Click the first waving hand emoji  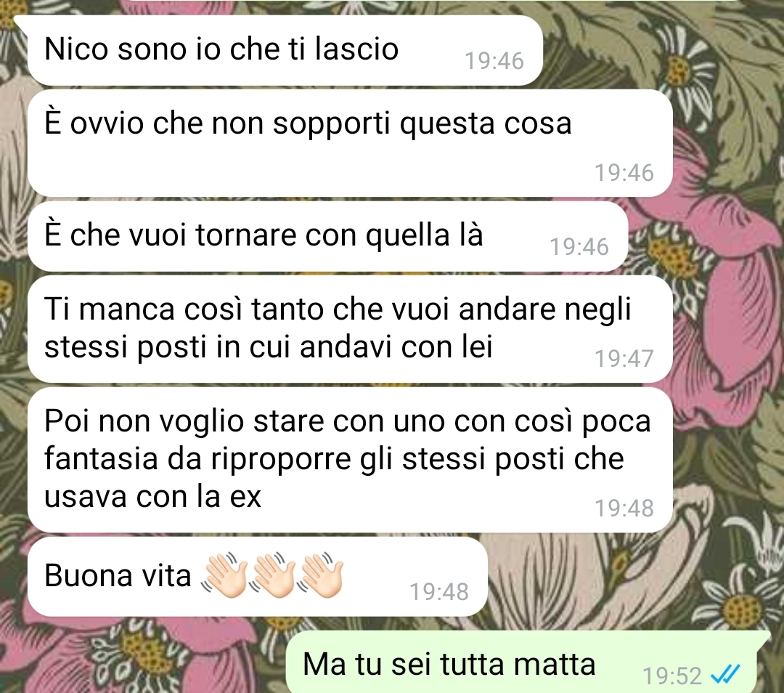point(224,575)
